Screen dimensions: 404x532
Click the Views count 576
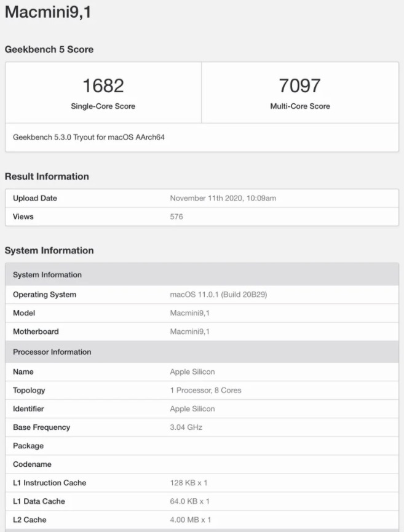[x=176, y=216]
